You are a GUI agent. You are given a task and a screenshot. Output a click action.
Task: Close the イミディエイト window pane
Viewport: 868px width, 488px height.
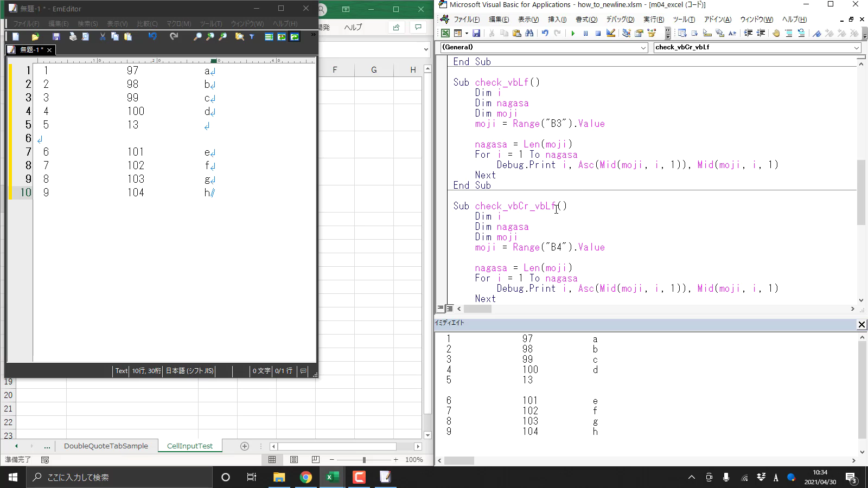[861, 324]
